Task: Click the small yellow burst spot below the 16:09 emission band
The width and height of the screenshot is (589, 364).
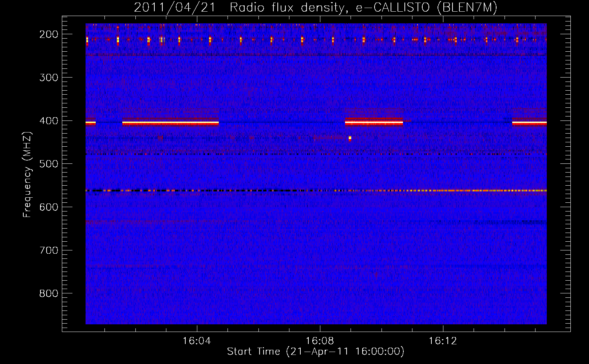Action: tap(350, 138)
